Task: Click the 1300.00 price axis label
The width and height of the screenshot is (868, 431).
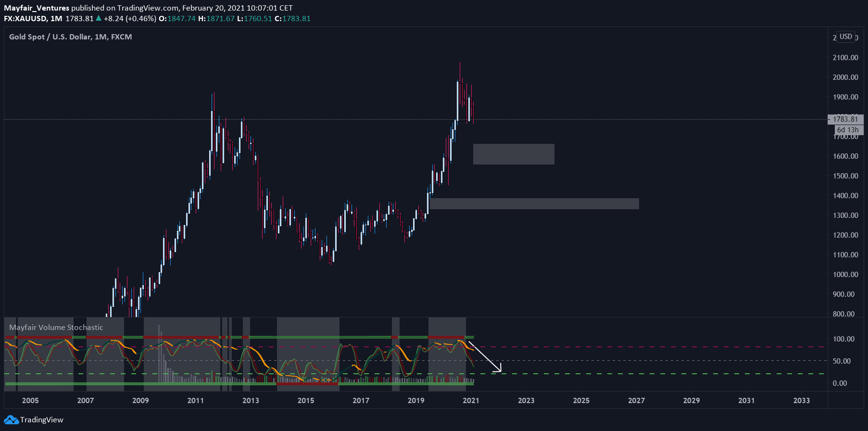Action: click(x=845, y=215)
